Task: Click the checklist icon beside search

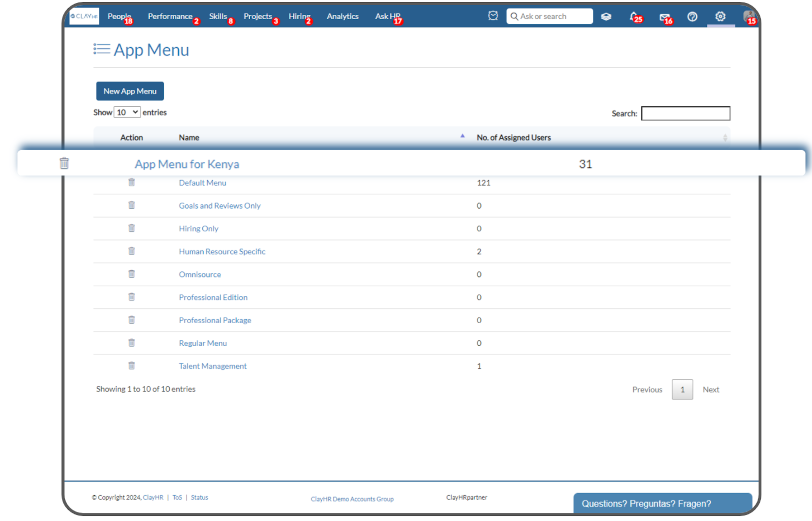Action: (x=493, y=16)
